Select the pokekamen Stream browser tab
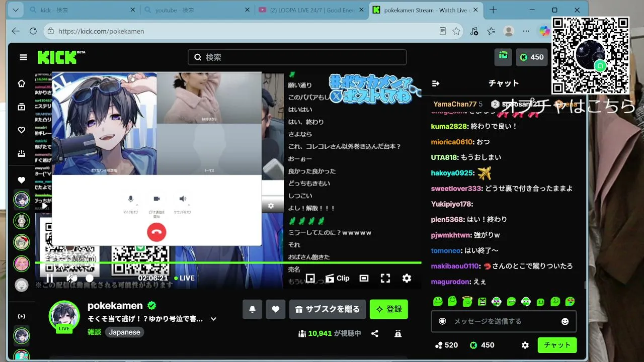This screenshot has width=644, height=362. [427, 10]
